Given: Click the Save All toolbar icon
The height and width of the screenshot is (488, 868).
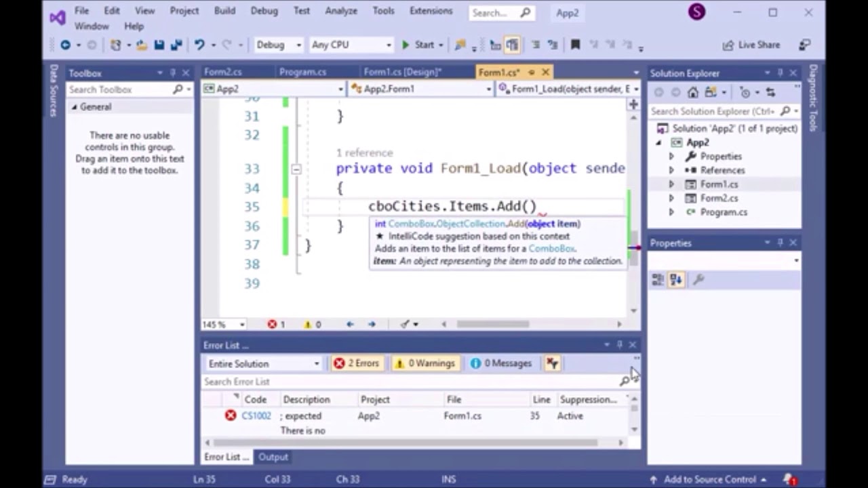Looking at the screenshot, I should tap(176, 45).
